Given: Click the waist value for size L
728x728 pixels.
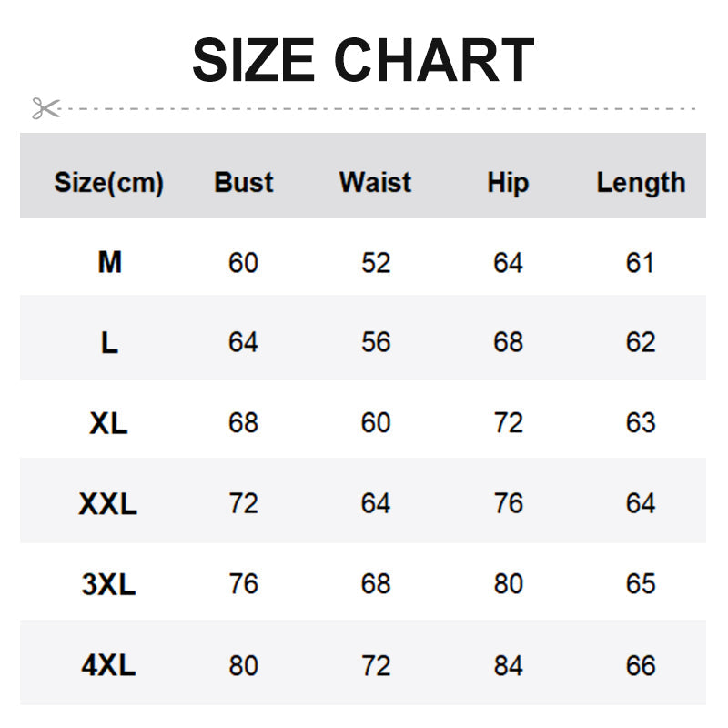Looking at the screenshot, I should click(375, 342).
